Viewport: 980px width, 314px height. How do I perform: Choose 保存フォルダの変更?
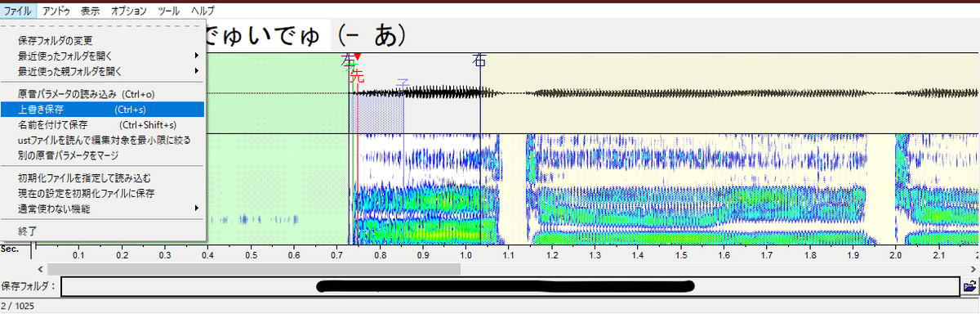click(x=103, y=40)
